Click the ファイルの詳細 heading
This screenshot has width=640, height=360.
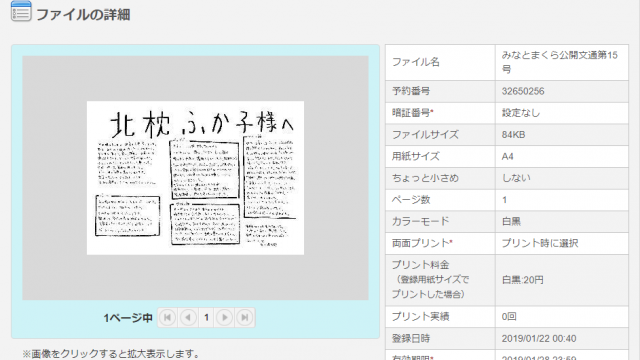(83, 15)
